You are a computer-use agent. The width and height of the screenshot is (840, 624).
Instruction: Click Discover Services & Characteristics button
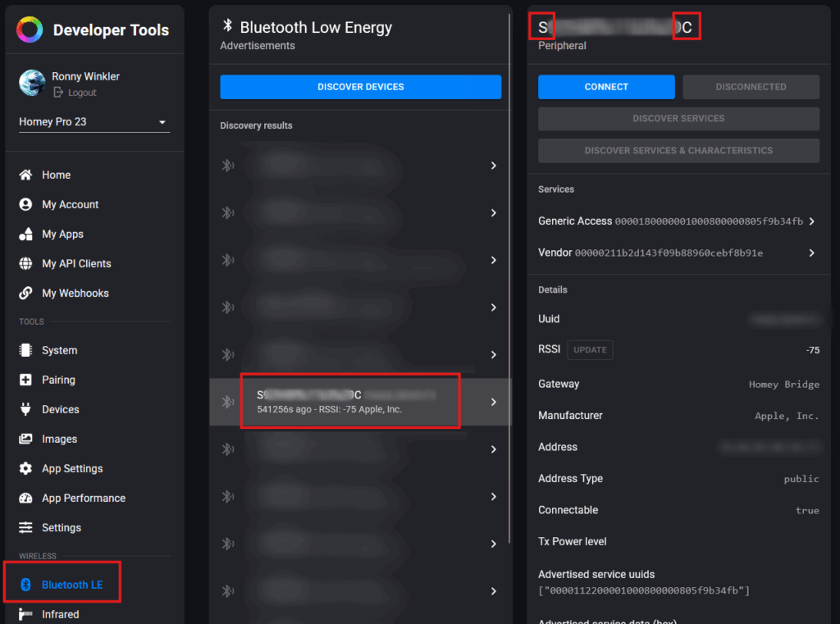(678, 151)
